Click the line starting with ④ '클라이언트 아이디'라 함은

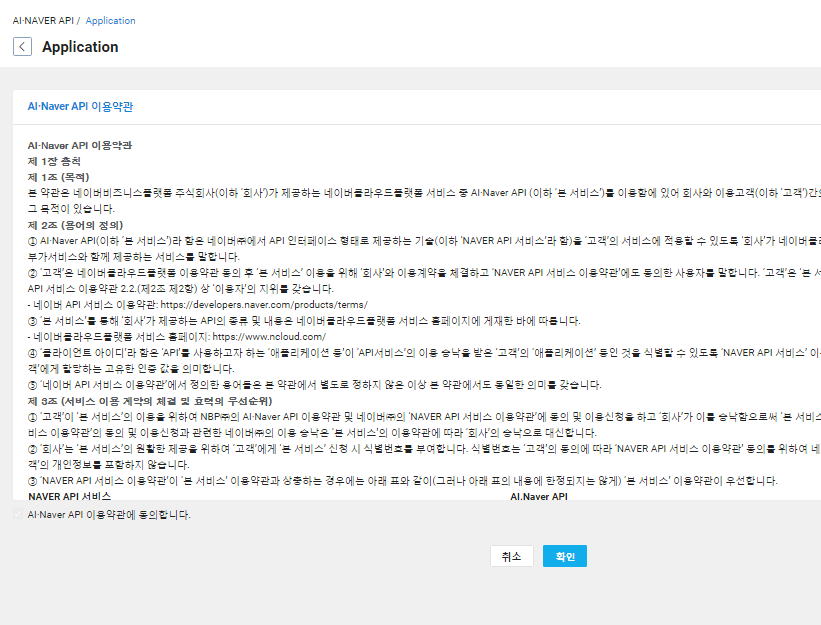pos(424,353)
